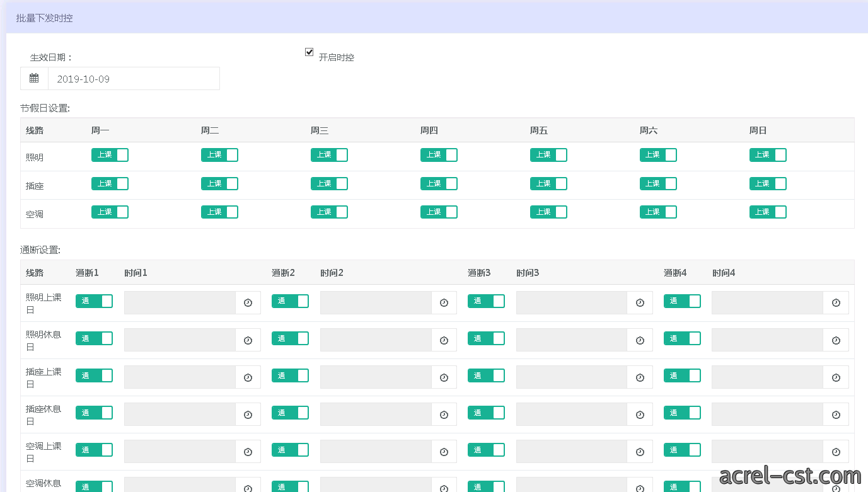Toggle 插座休息日 通断2 switch
The height and width of the screenshot is (492, 868).
[x=290, y=413]
